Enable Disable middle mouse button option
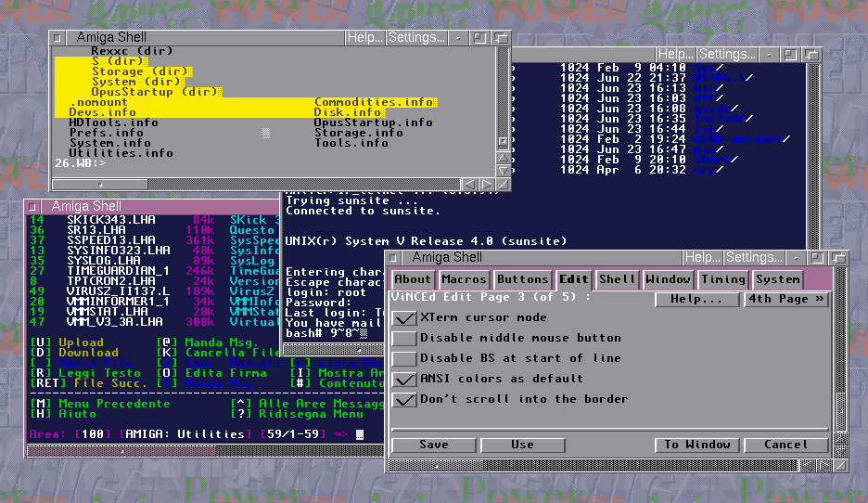The image size is (868, 503). click(x=404, y=339)
